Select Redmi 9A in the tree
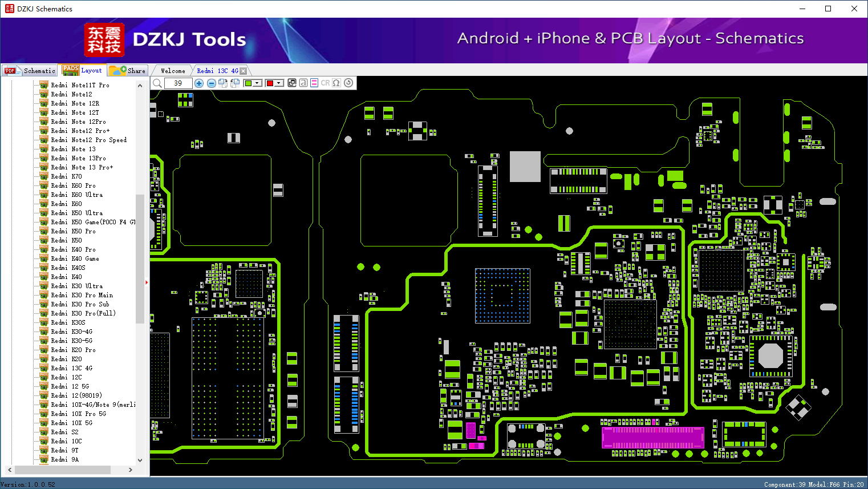Image resolution: width=868 pixels, height=489 pixels. point(64,459)
